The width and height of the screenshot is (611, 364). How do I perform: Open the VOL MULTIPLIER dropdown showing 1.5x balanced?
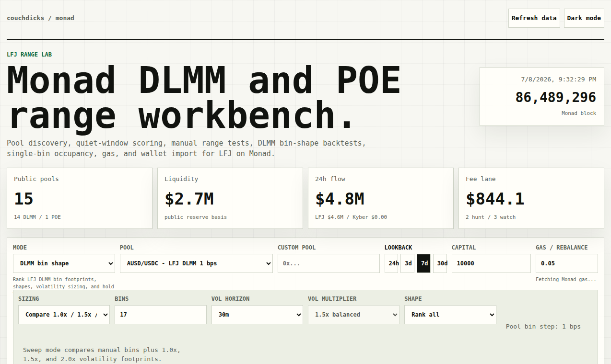pos(353,315)
